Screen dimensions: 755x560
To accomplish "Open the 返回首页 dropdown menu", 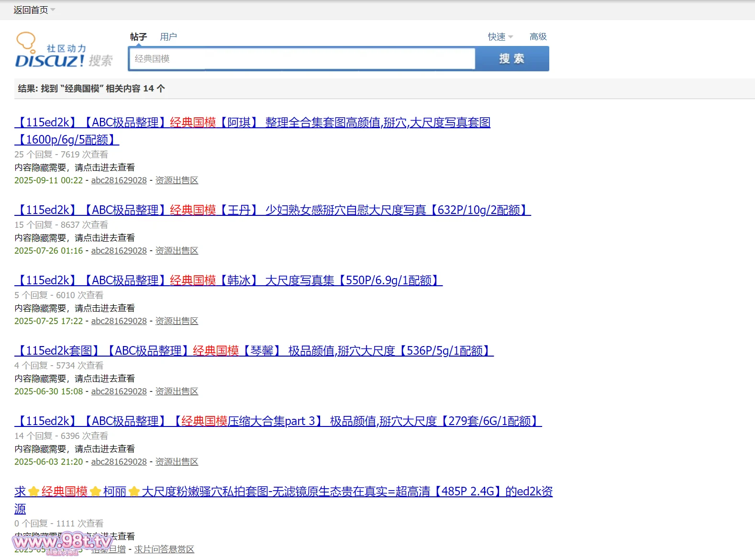I will tap(34, 10).
